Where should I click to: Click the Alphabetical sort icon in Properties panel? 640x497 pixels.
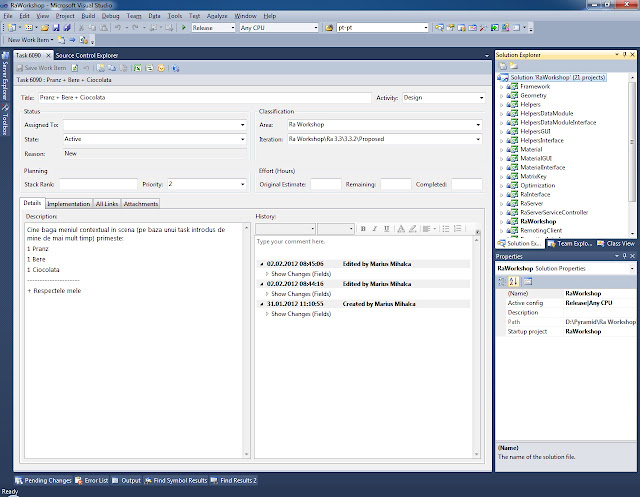(513, 282)
